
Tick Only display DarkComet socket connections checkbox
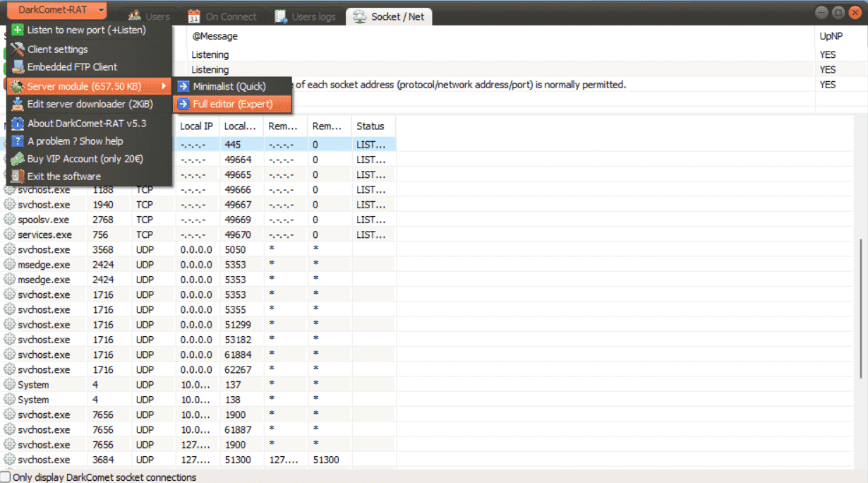6,477
